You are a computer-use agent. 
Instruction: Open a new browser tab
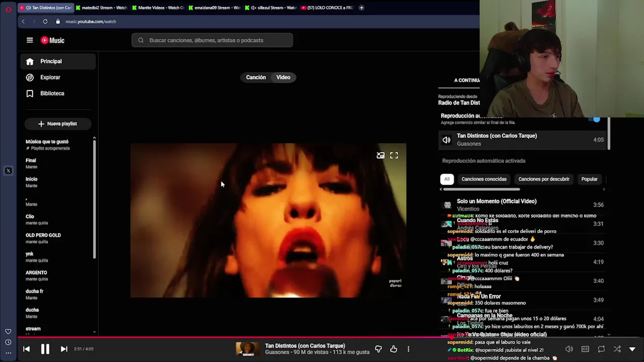(x=361, y=8)
